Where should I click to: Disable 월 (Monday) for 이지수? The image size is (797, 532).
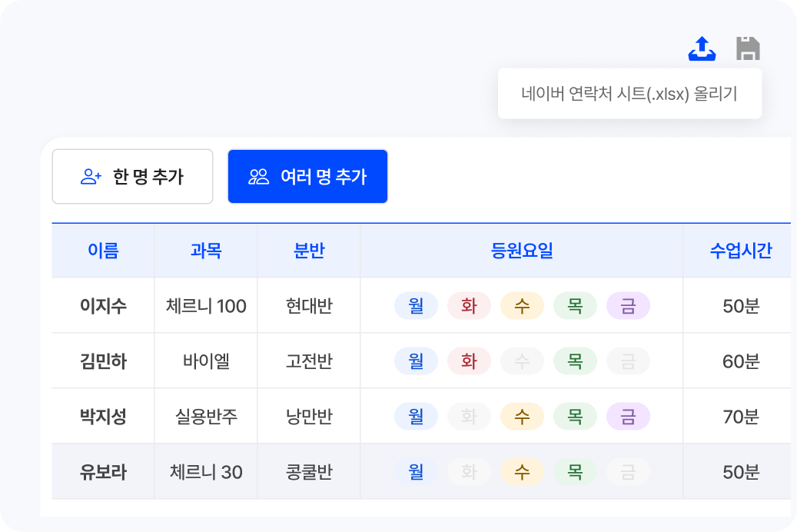pyautogui.click(x=416, y=305)
